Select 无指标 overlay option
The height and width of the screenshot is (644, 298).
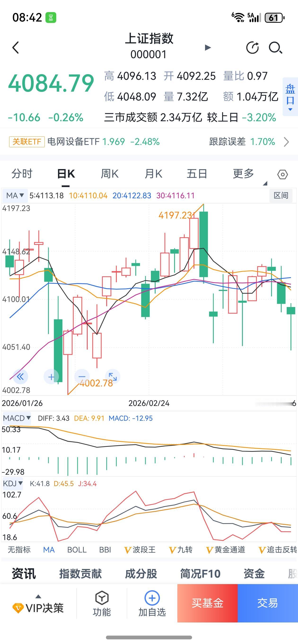coord(19,550)
